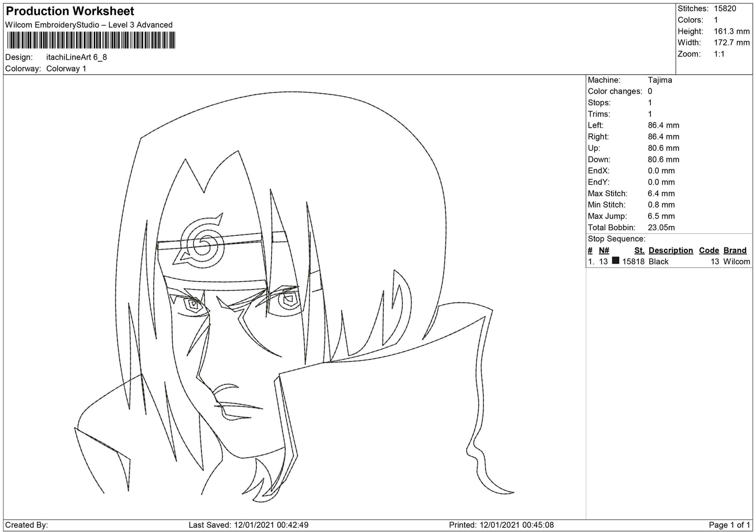Click the barcode under the software name
Image resolution: width=756 pixels, height=532 pixels.
pyautogui.click(x=91, y=40)
